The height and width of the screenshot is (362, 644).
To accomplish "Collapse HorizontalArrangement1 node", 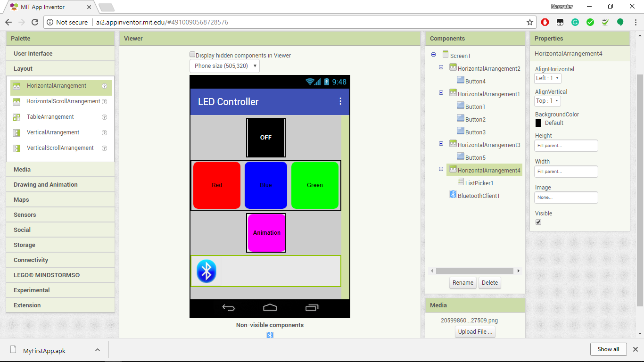I will coord(441,93).
